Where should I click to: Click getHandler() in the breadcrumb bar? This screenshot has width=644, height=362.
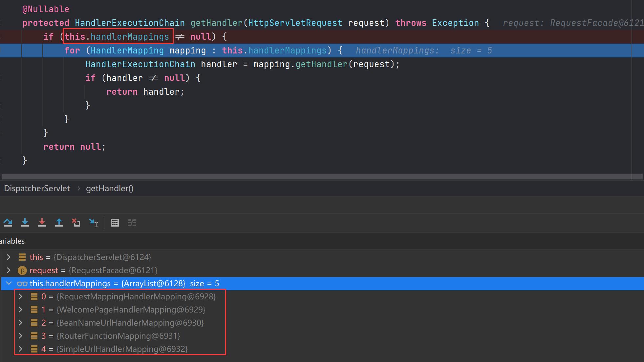pyautogui.click(x=110, y=189)
